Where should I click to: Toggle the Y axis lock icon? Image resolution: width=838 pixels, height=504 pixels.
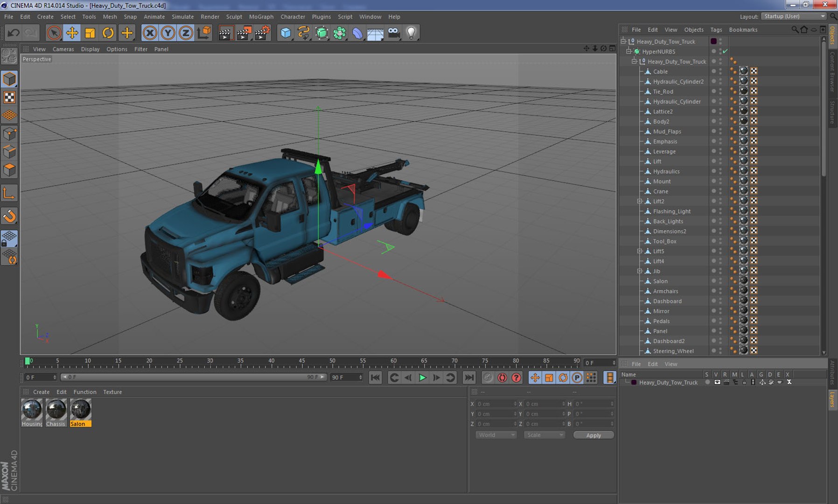coord(168,33)
